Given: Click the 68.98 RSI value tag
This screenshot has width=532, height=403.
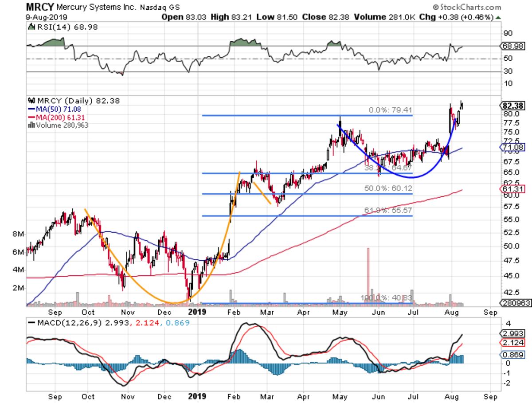Looking at the screenshot, I should (513, 46).
